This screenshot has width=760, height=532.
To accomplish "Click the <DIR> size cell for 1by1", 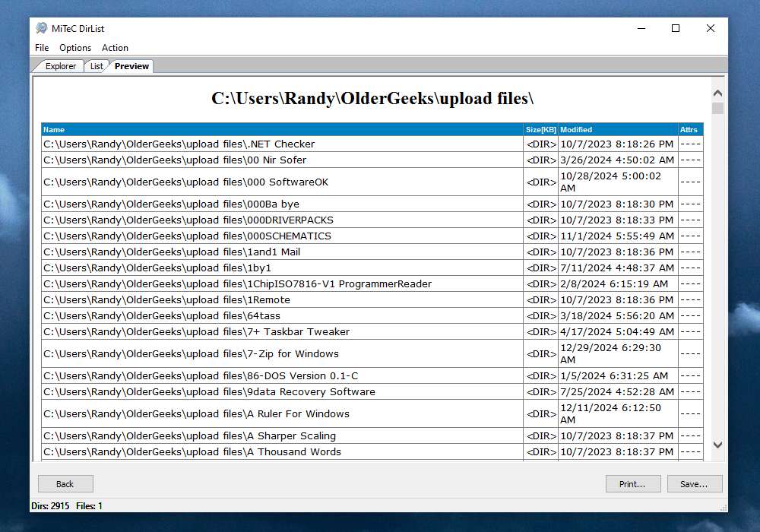I will click(541, 268).
